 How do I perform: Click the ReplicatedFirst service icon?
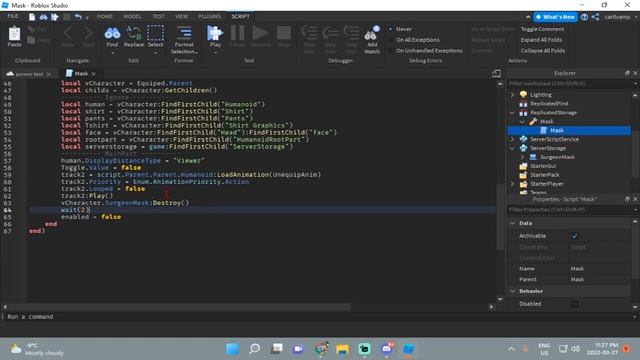pos(523,104)
